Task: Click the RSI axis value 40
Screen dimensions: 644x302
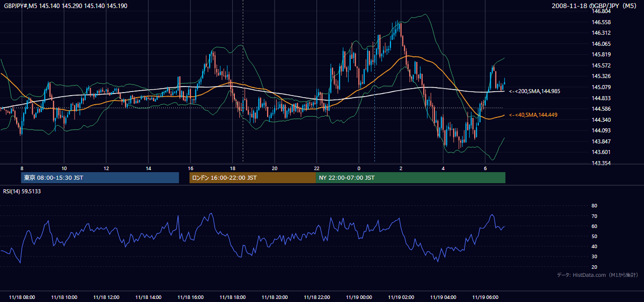Action: point(594,247)
